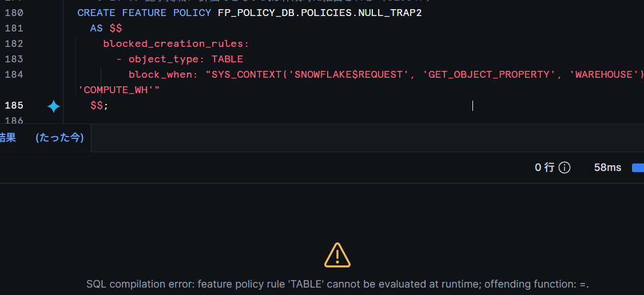Click line number 182 in the gutter
This screenshot has width=644, height=295.
tap(14, 44)
